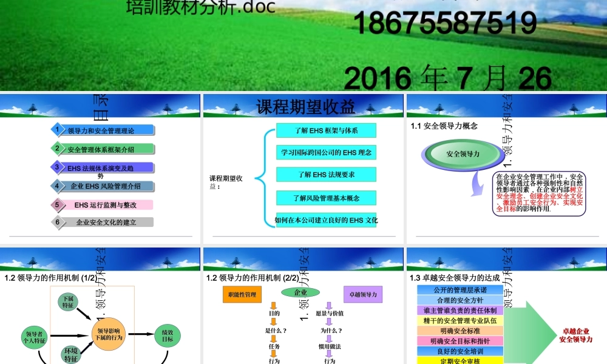Click the 课程期望收益： label beside the bracket
Screen dimensions: 607x364
[x=226, y=182]
